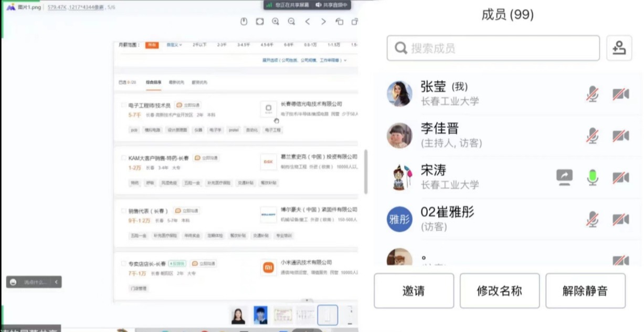The width and height of the screenshot is (644, 332).
Task: Click the Xiaomi company logo
Action: pyautogui.click(x=269, y=267)
